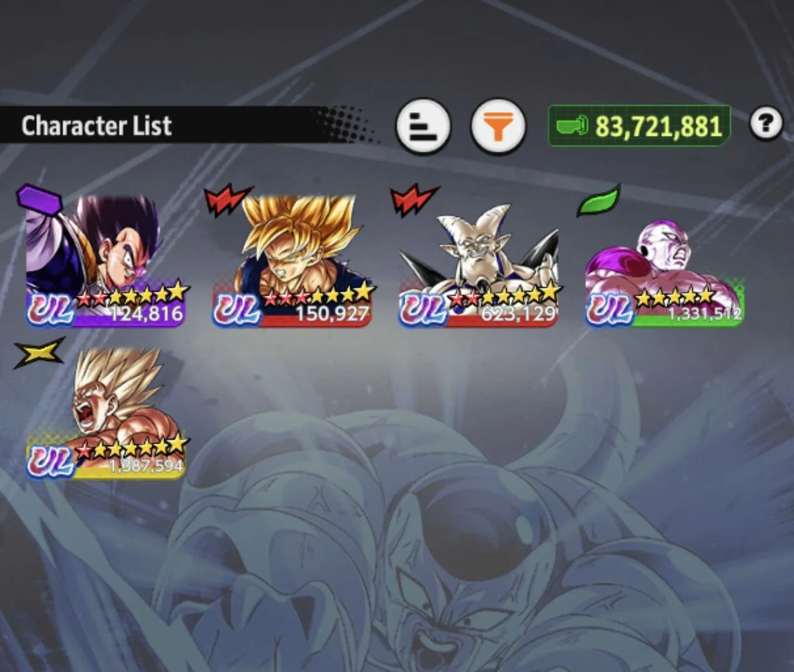Tap red lightning badge on Super Saiyan Goku

[228, 200]
